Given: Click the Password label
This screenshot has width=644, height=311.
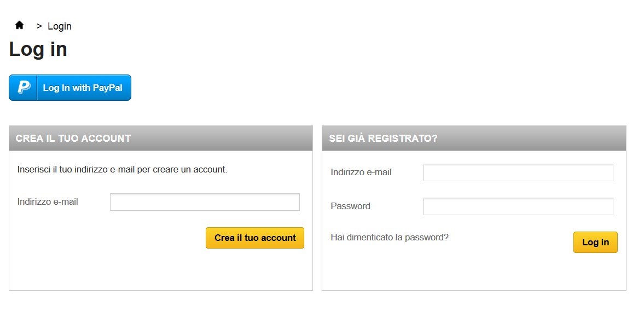Looking at the screenshot, I should coord(351,206).
